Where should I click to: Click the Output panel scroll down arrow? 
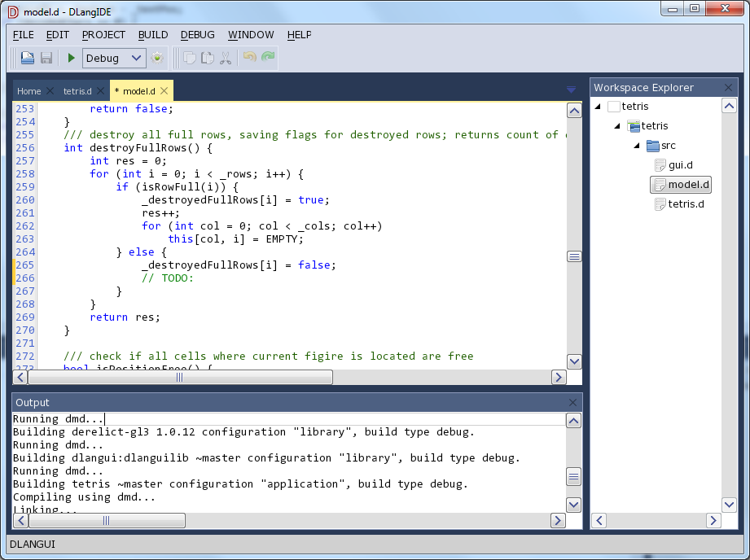573,504
